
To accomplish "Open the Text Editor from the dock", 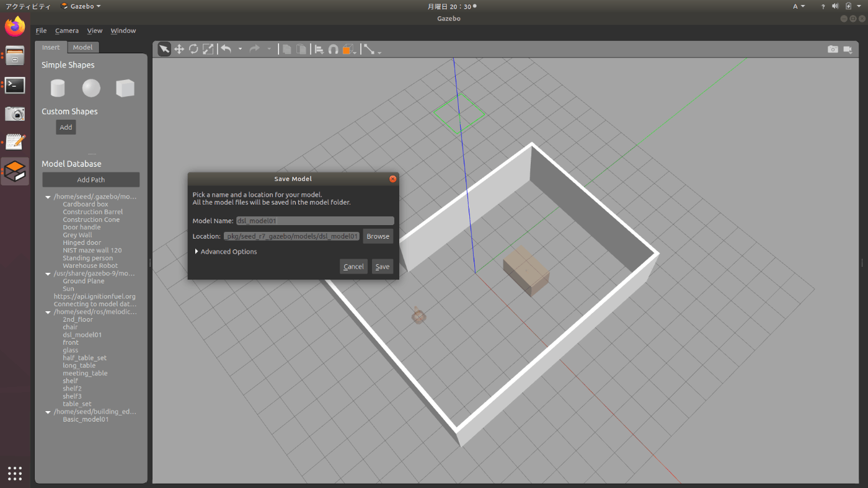I will pyautogui.click(x=15, y=142).
